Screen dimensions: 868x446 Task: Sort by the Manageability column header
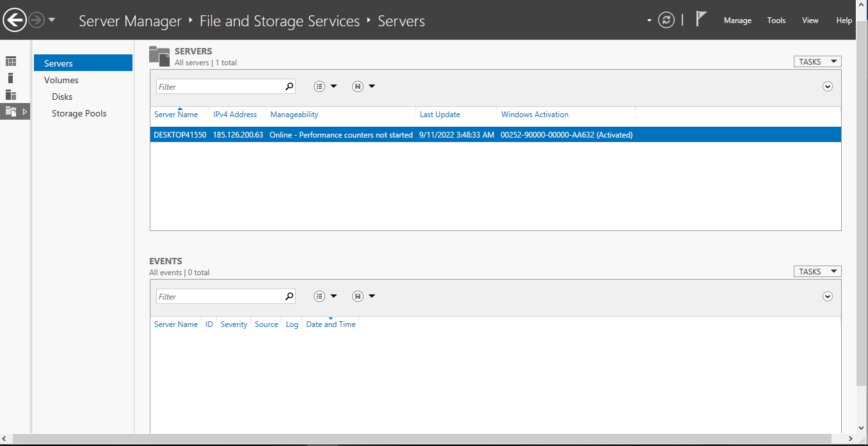point(294,115)
